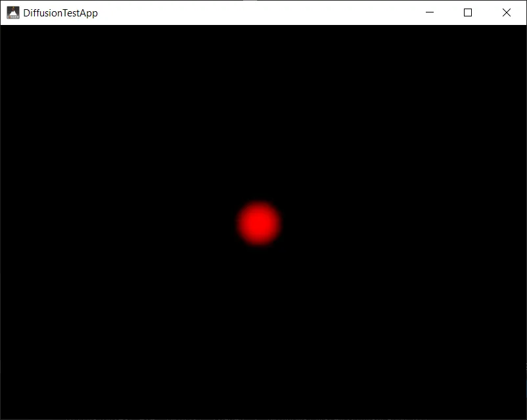
Task: Click the DiffusionTestApp title text
Action: [60, 13]
